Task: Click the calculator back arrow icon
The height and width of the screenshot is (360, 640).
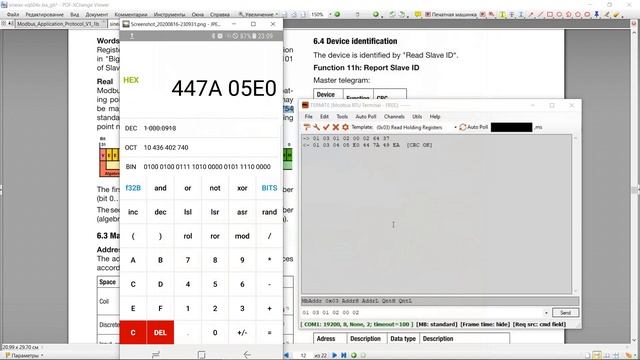Action: pyautogui.click(x=247, y=354)
